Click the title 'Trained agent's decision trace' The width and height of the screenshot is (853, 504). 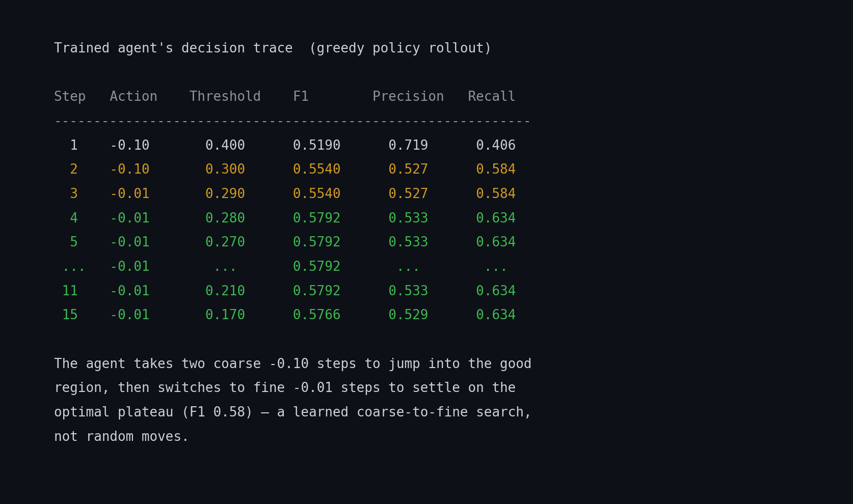point(173,48)
